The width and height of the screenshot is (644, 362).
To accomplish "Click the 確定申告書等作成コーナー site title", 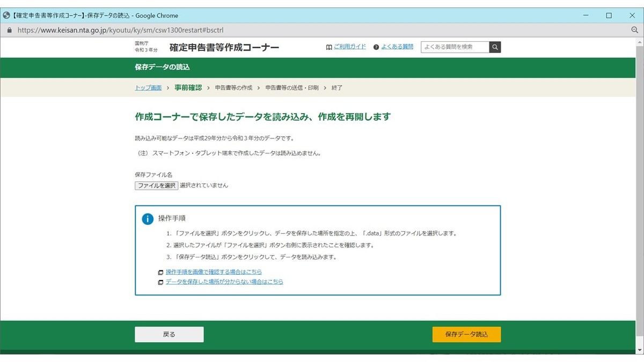I will coord(224,47).
